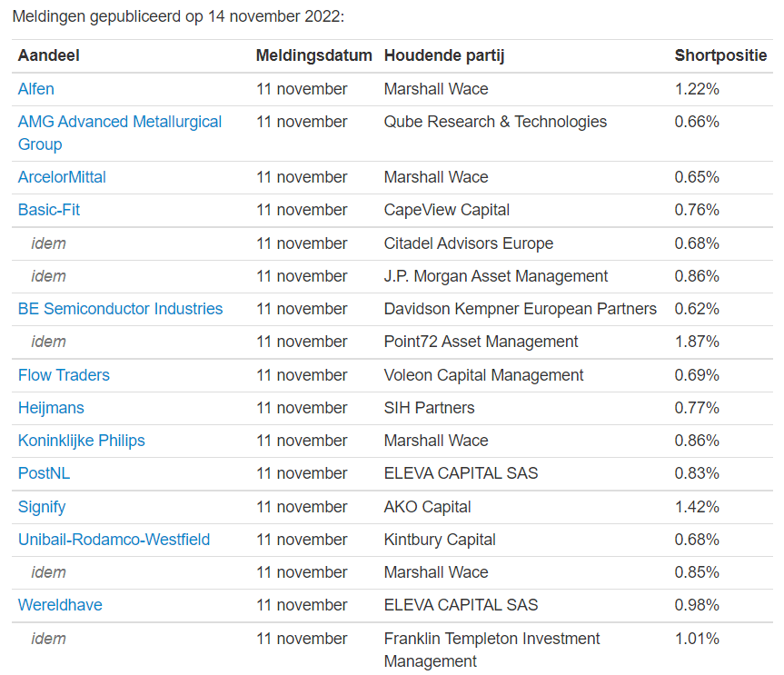Open the Flow Traders link
The width and height of the screenshot is (784, 675).
click(64, 375)
